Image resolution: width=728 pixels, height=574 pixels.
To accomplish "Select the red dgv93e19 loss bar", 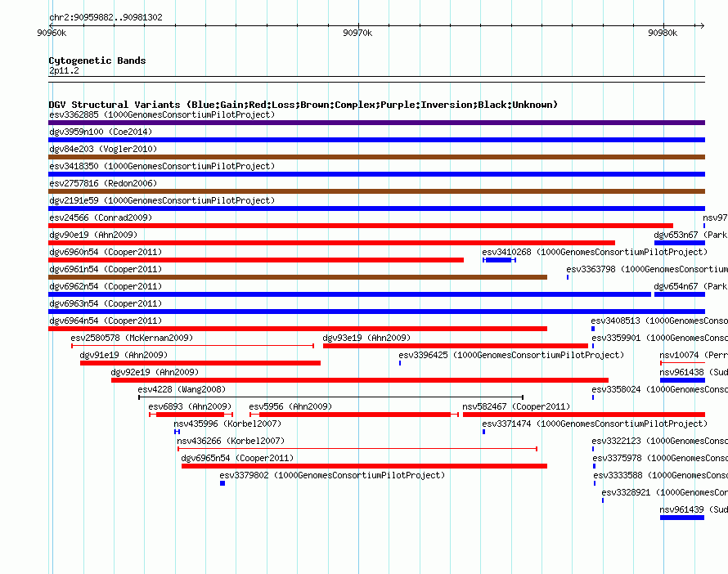I will pos(456,346).
